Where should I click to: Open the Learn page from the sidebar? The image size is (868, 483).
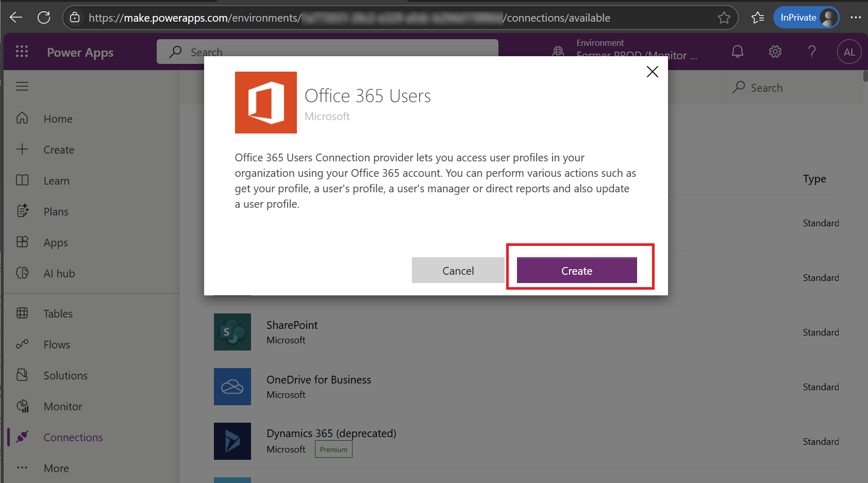tap(56, 180)
